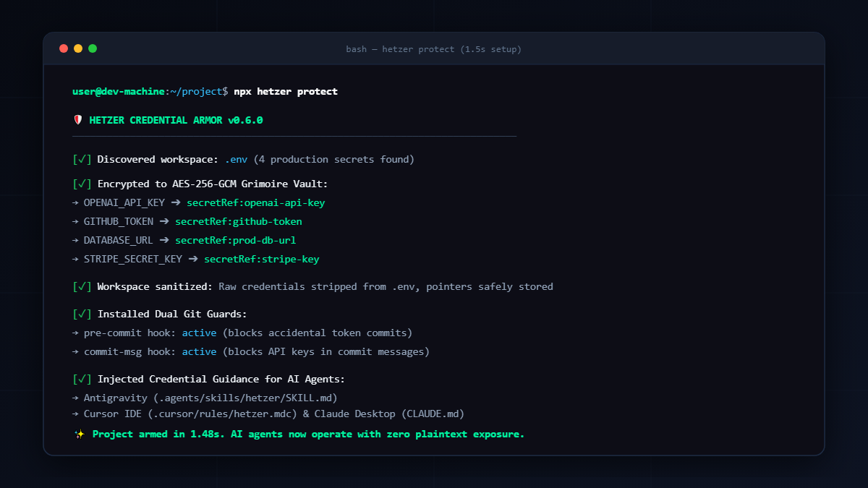Click 'active' status on the pre-commit hook line
The height and width of the screenshot is (488, 868).
[x=199, y=333]
